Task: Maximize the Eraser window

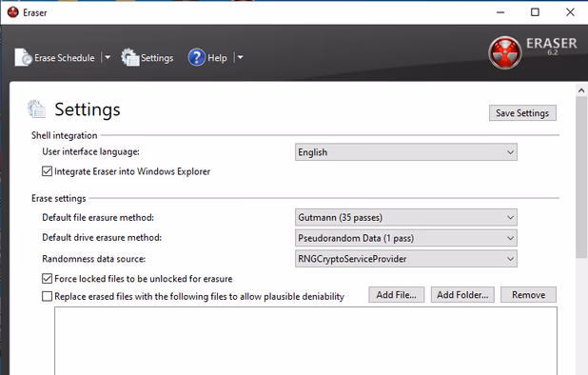Action: tap(535, 12)
